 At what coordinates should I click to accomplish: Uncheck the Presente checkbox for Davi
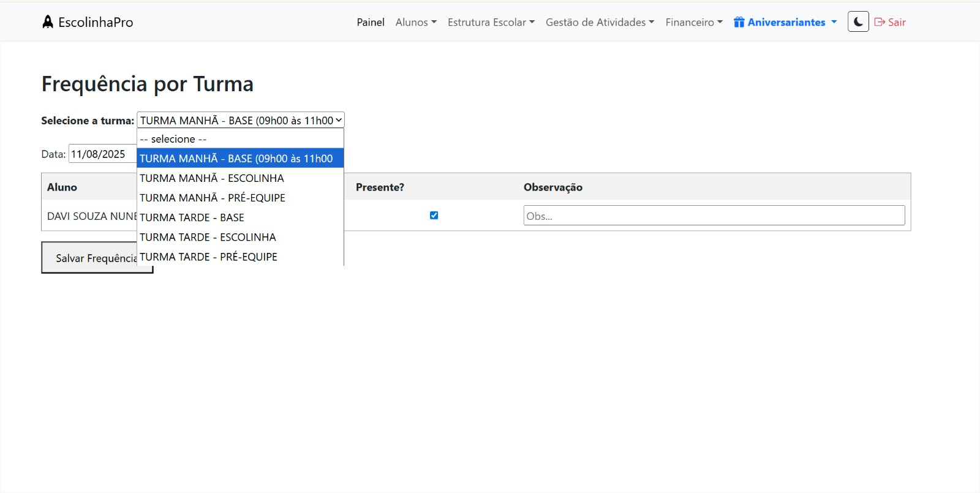(x=434, y=216)
